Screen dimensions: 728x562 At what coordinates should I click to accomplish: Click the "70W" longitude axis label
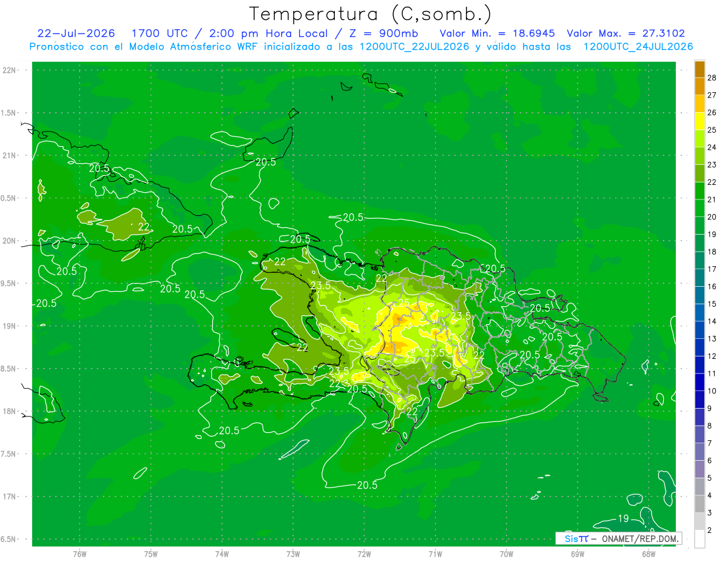(x=507, y=554)
